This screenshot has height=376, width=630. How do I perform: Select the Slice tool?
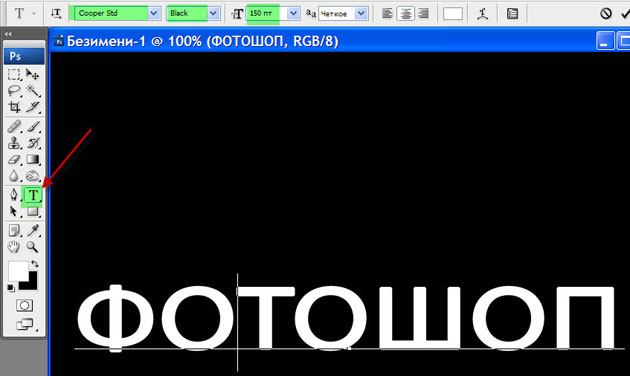(x=33, y=107)
